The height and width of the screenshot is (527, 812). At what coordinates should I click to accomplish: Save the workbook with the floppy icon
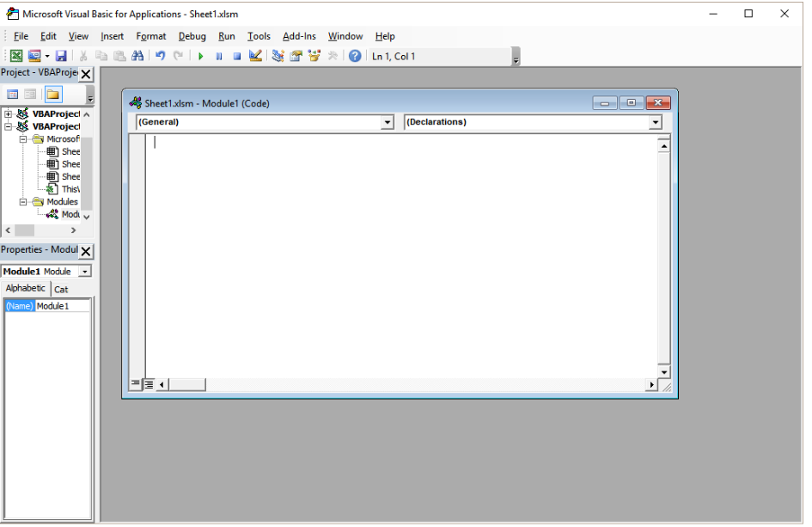click(x=61, y=56)
